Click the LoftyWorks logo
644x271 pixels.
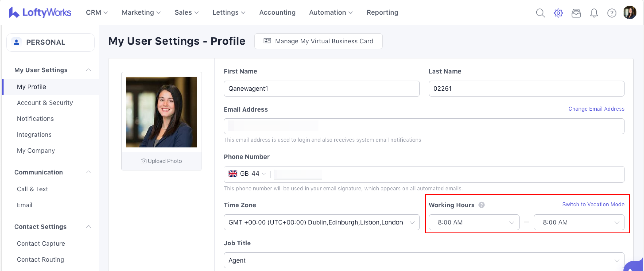(40, 12)
